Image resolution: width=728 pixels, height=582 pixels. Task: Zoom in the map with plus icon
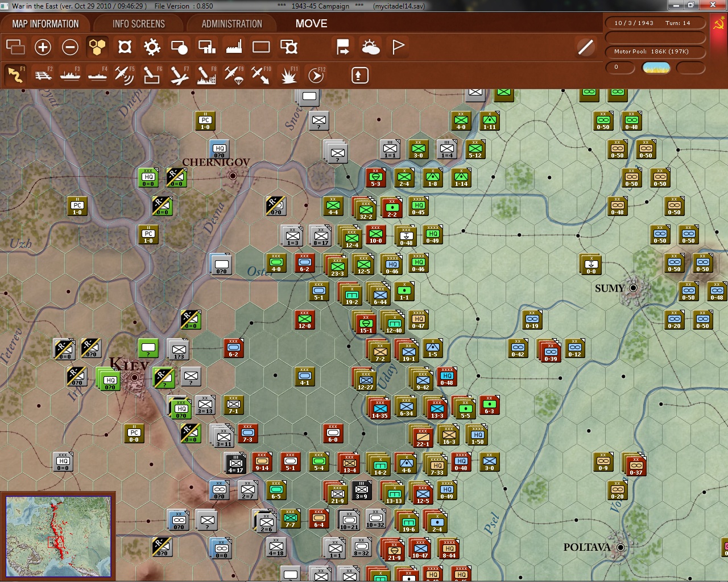pos(43,47)
